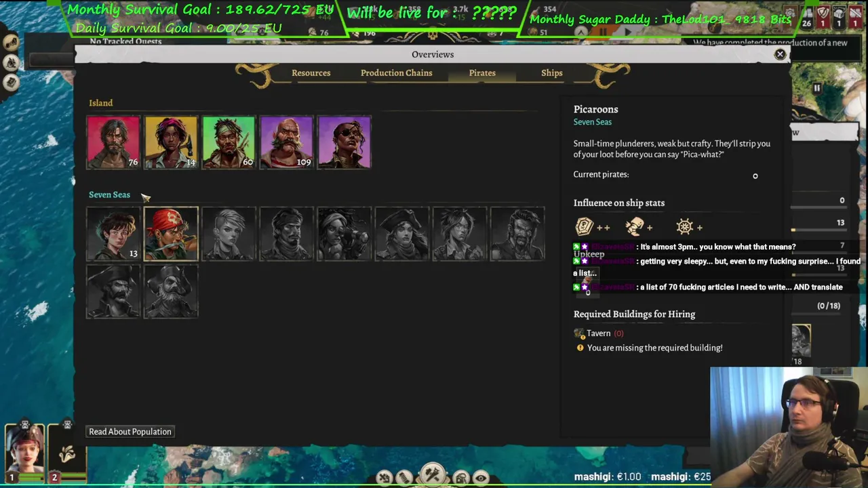
Task: Click the pirate figure ship stat icon
Action: [635, 226]
